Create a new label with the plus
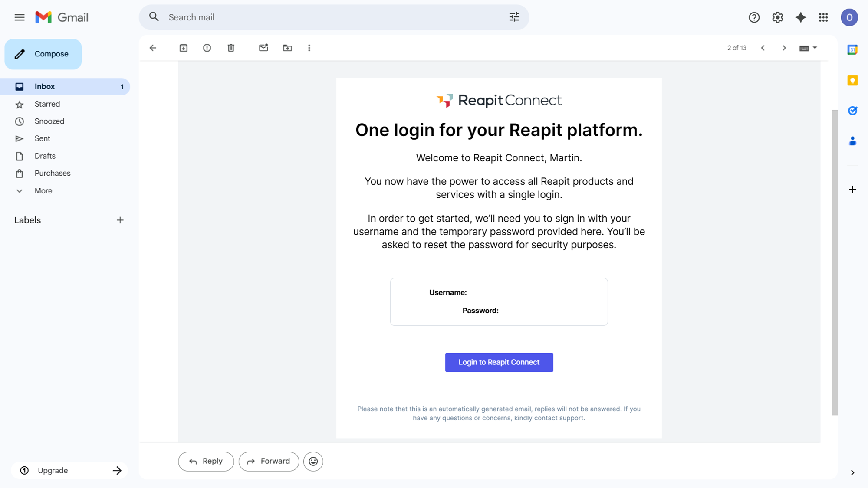The height and width of the screenshot is (488, 868). pyautogui.click(x=120, y=220)
